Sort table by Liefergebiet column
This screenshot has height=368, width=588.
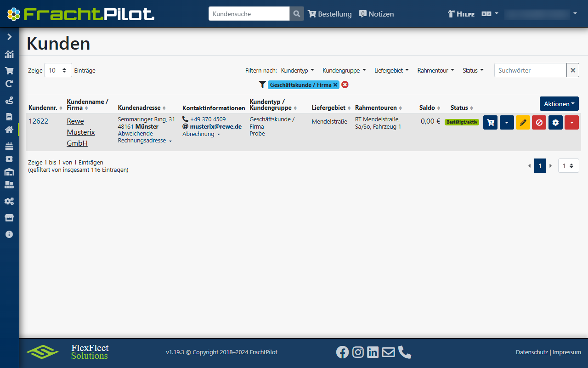pyautogui.click(x=331, y=108)
